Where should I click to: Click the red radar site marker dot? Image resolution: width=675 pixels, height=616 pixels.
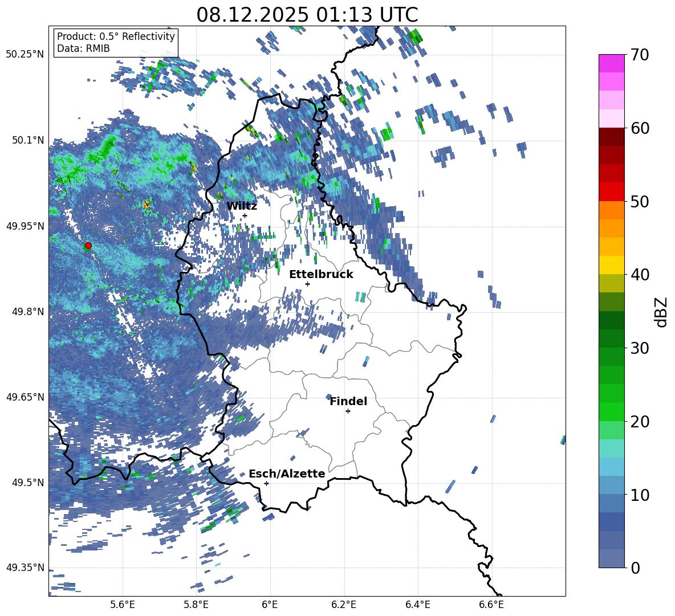(x=88, y=246)
